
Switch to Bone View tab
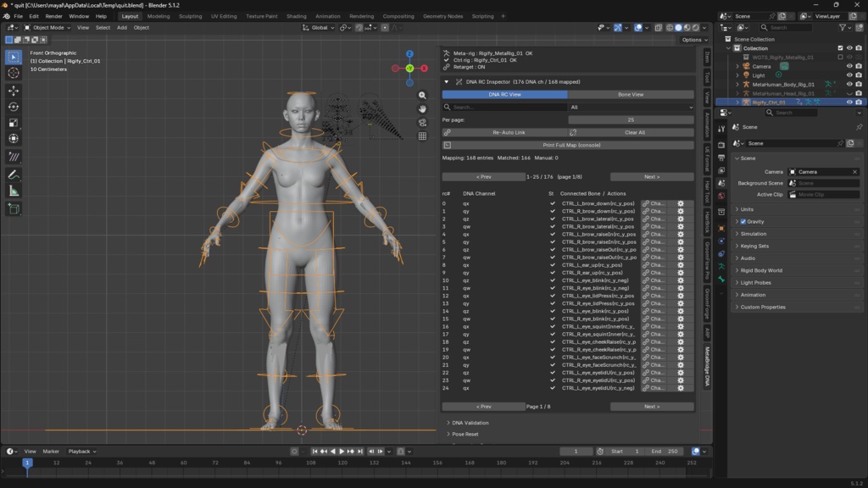point(631,95)
